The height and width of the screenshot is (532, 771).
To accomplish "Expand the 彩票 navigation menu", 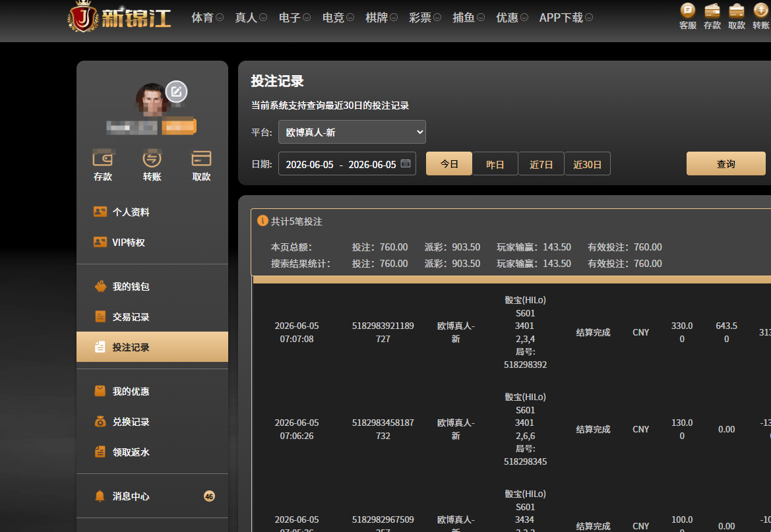I will [x=425, y=18].
